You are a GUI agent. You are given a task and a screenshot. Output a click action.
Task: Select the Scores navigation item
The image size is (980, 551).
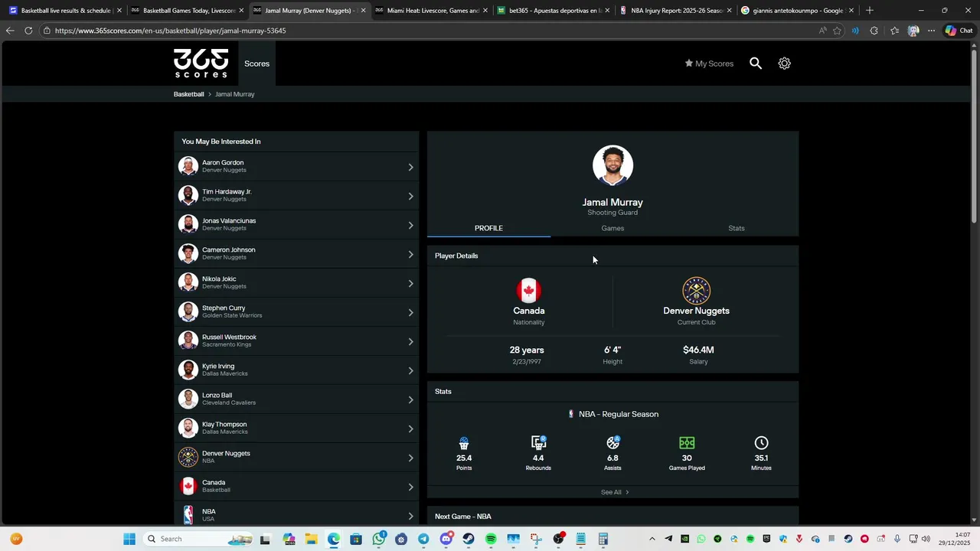[x=256, y=64]
